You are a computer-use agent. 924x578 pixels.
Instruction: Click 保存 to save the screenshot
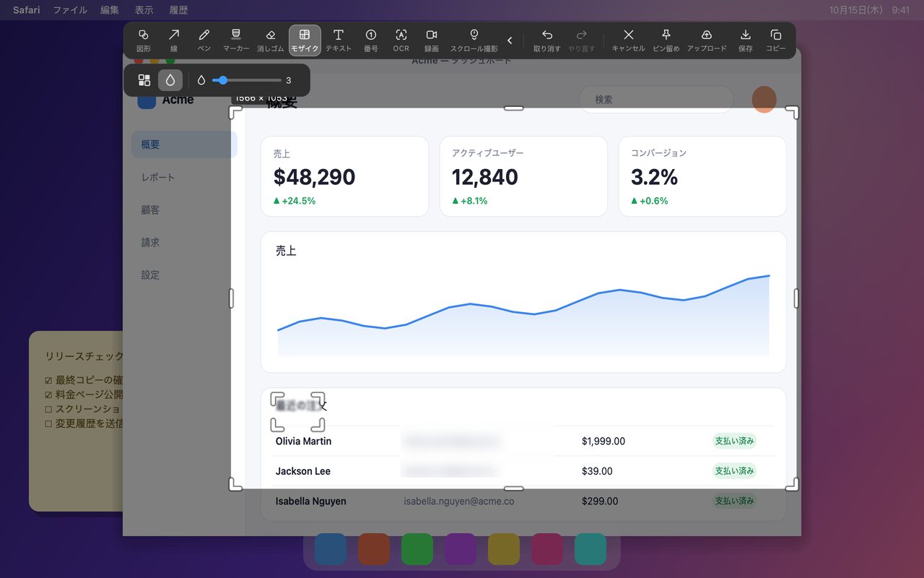pyautogui.click(x=746, y=40)
